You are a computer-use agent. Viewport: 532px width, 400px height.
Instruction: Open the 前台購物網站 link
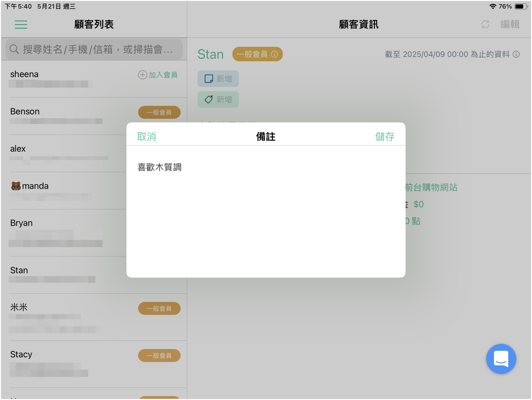431,187
